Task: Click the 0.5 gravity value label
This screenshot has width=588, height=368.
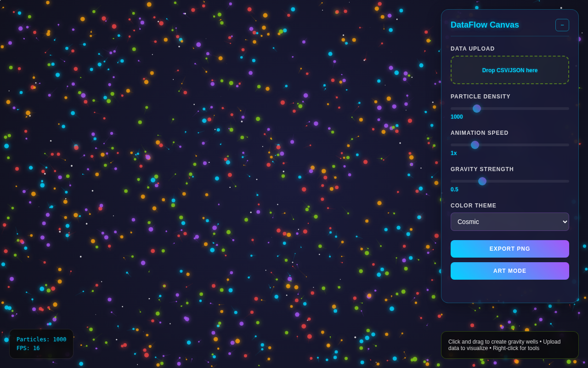Action: click(454, 189)
